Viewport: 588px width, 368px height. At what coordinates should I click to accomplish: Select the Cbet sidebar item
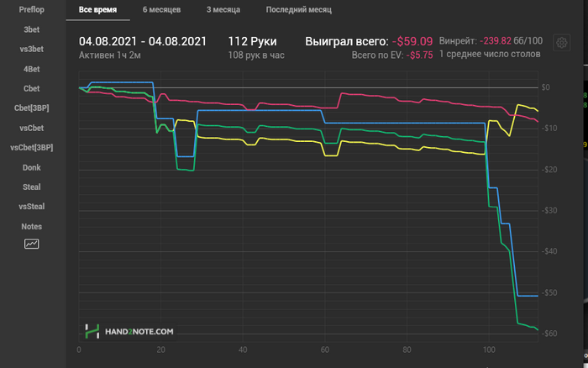(32, 88)
